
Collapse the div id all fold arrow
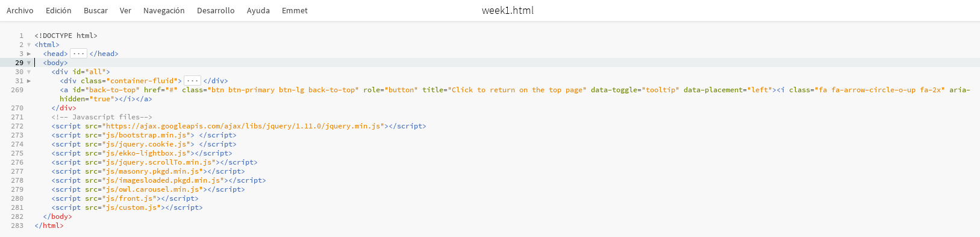(x=29, y=72)
